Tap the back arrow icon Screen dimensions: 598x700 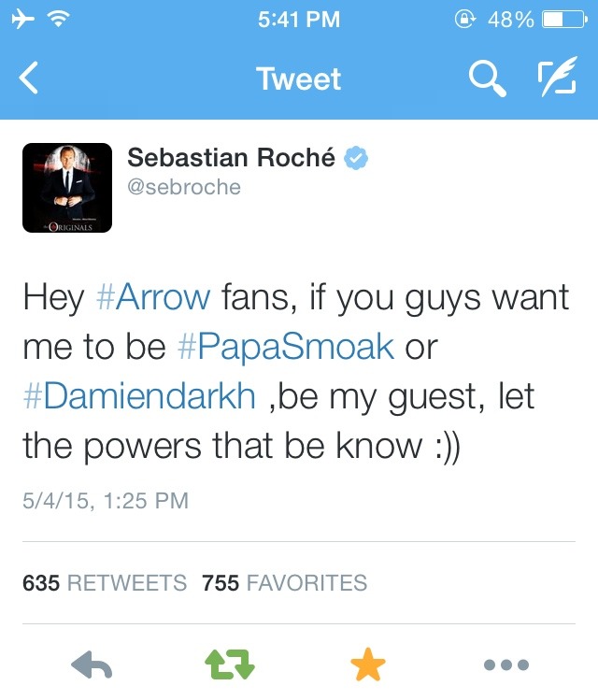(29, 79)
